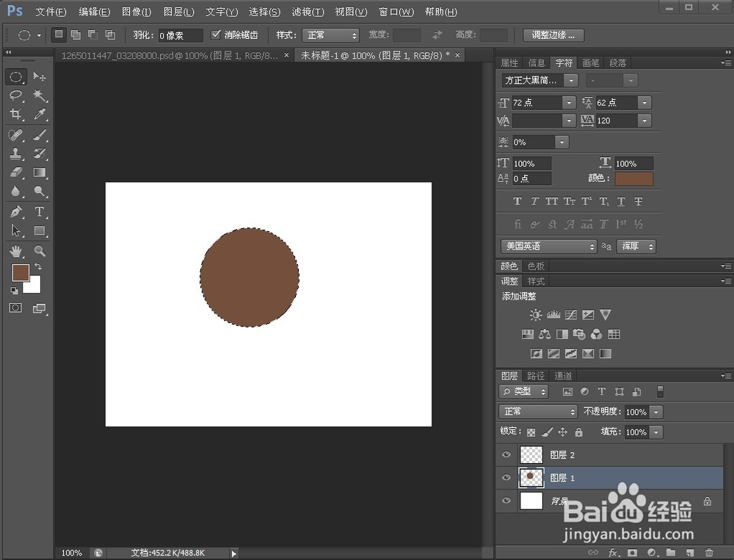Select the Elliptical Marquee tool
Screen dimensions: 734x560
16,77
